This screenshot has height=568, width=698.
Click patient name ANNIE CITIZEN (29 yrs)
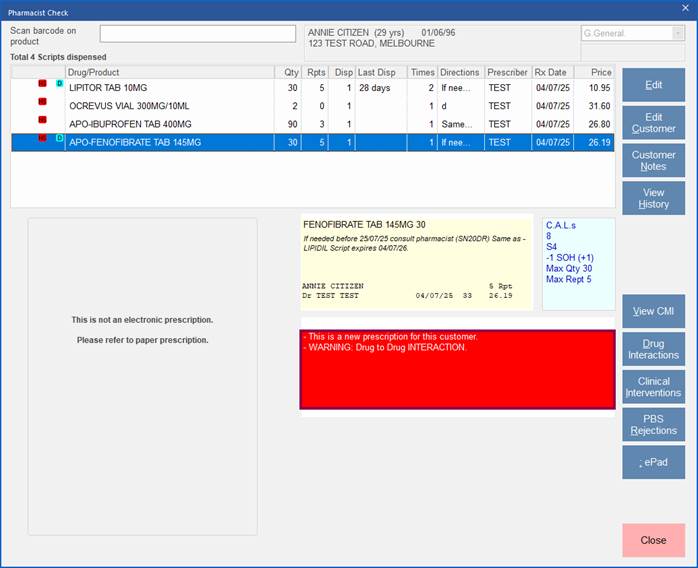[356, 32]
